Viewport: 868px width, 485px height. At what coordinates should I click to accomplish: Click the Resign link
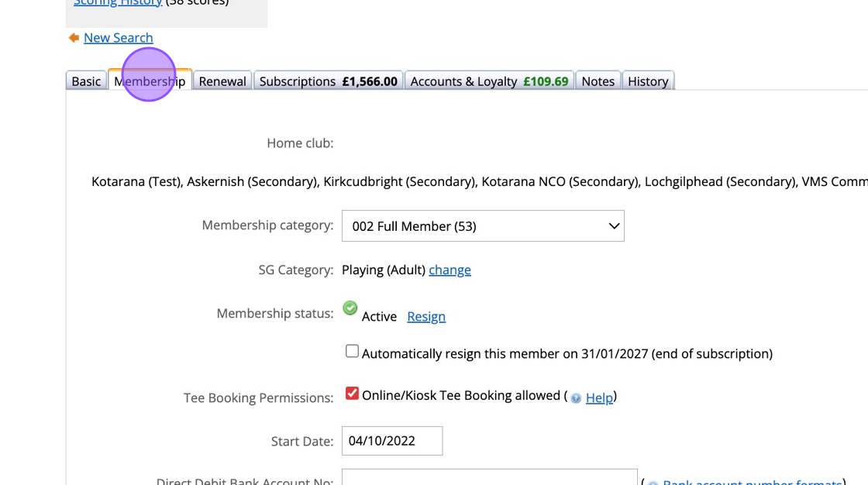point(426,316)
